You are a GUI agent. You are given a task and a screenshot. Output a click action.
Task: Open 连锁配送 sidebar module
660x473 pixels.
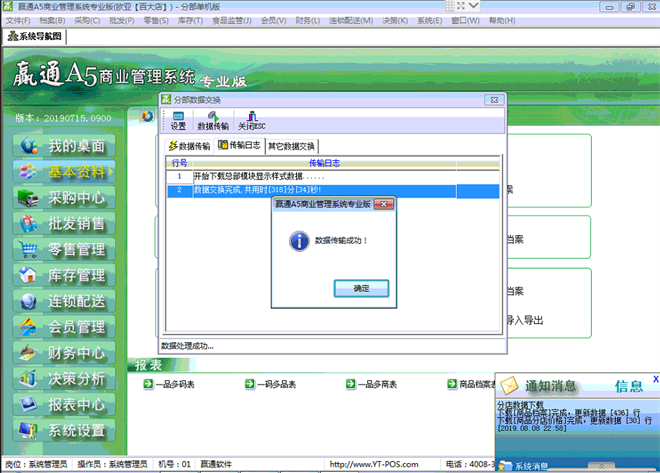click(64, 301)
